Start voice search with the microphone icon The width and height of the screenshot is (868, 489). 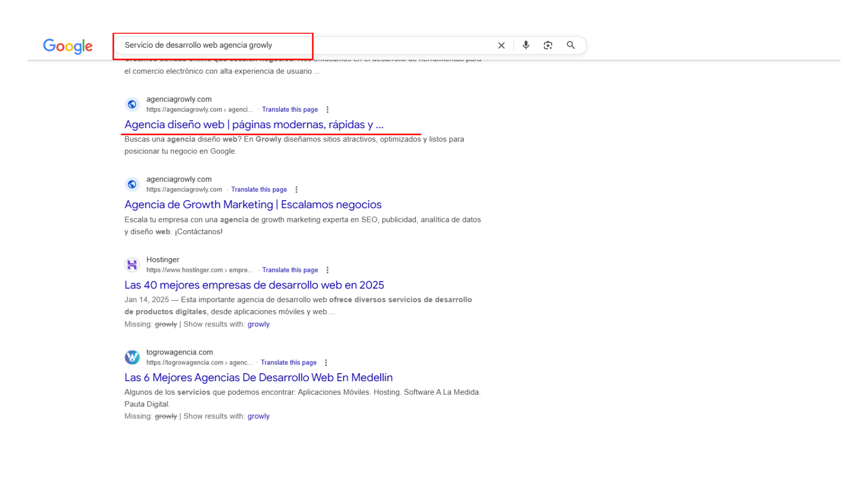coord(526,45)
